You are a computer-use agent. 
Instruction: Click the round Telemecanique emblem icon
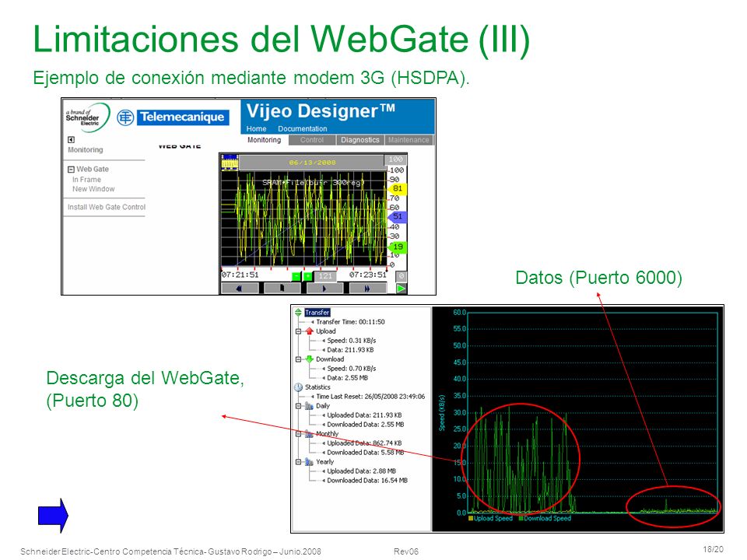coord(125,117)
